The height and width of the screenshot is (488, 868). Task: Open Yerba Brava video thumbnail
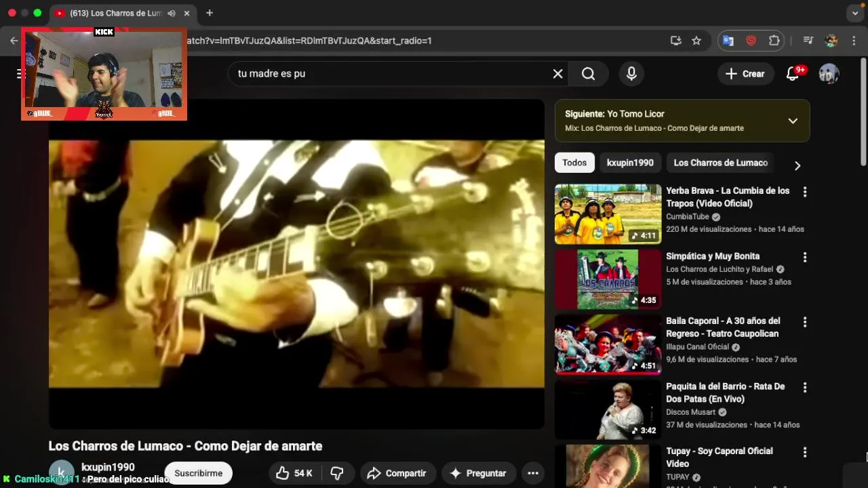(608, 214)
